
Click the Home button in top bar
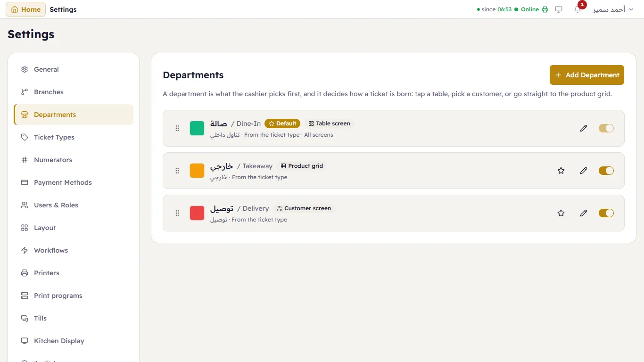[x=26, y=9]
